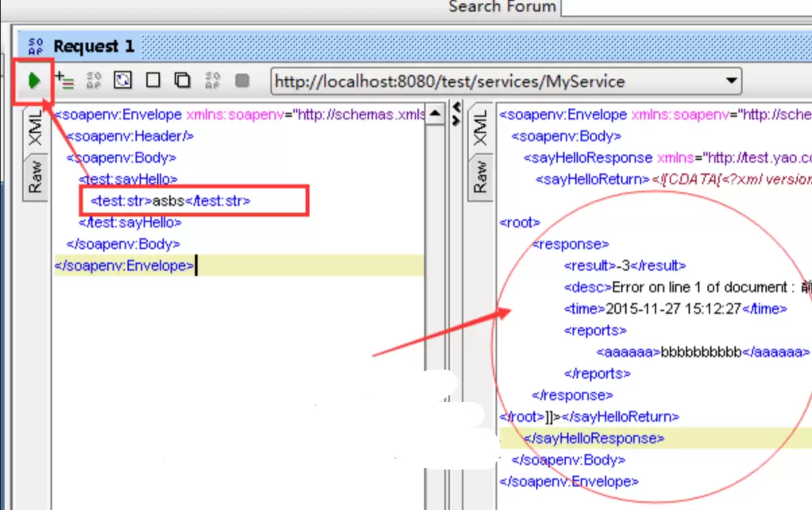Click the <time>2015-11-27 15:12:27 line

click(675, 309)
